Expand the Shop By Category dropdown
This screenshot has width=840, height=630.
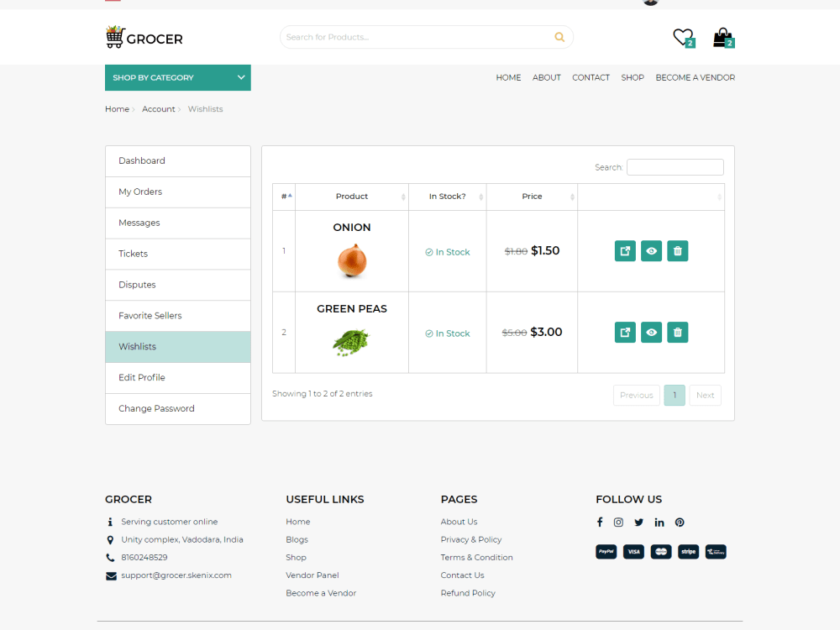(x=177, y=77)
